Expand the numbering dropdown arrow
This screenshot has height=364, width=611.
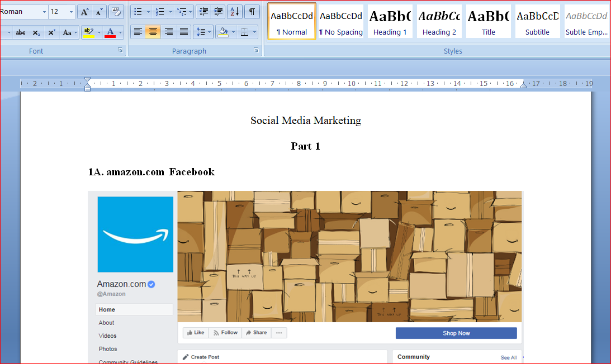point(170,12)
